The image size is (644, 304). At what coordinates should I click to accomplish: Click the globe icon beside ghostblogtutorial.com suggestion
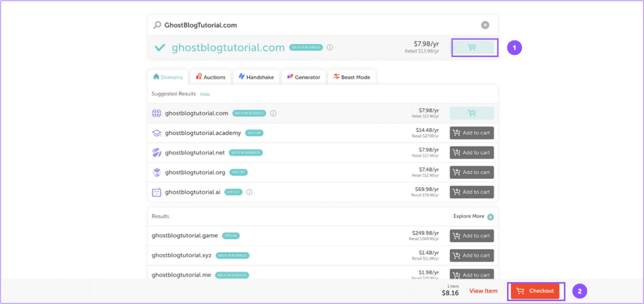(156, 113)
